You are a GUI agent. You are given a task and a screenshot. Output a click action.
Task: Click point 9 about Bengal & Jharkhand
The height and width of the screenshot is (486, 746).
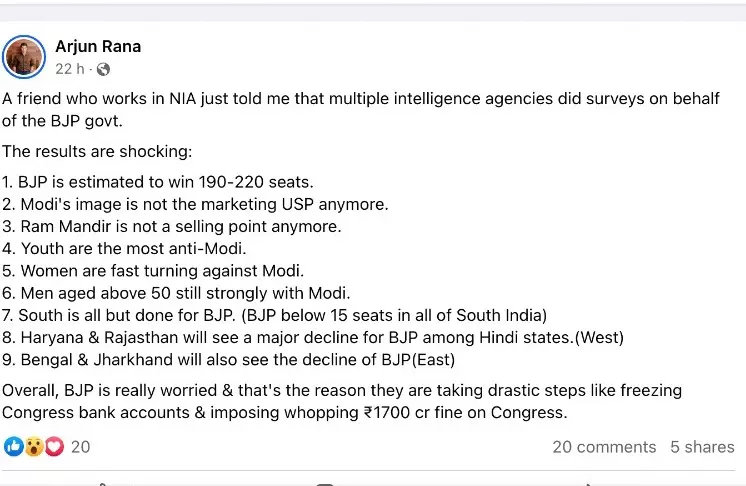pyautogui.click(x=228, y=360)
